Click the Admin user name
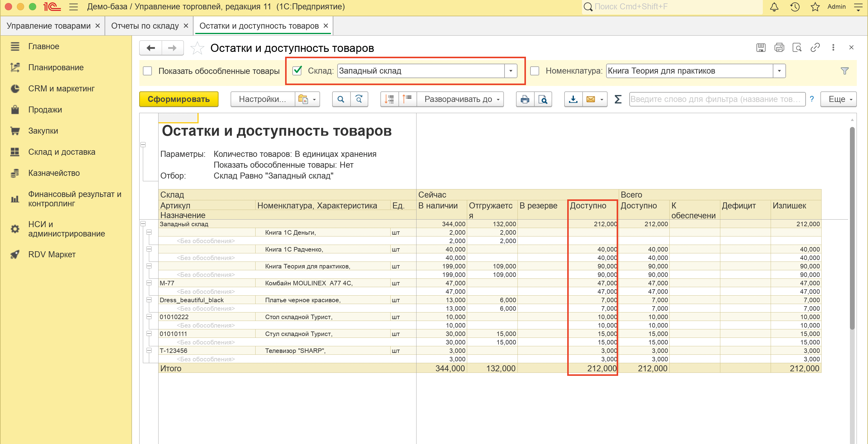This screenshot has height=444, width=868. 836,7
